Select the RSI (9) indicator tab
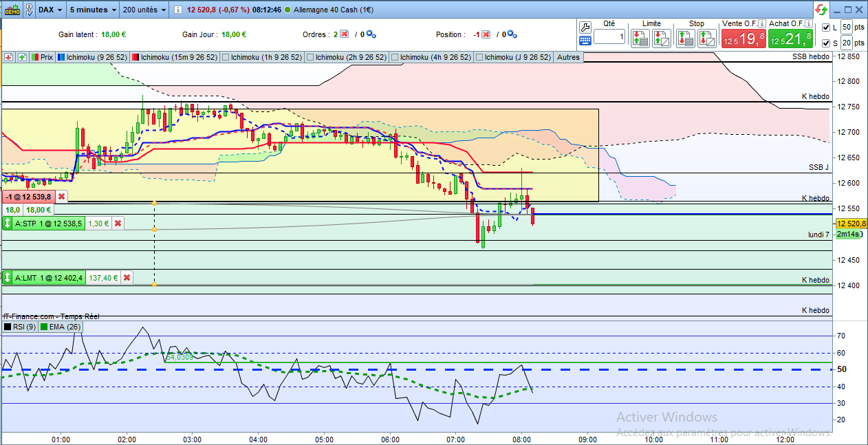This screenshot has height=445, width=868. (21, 327)
